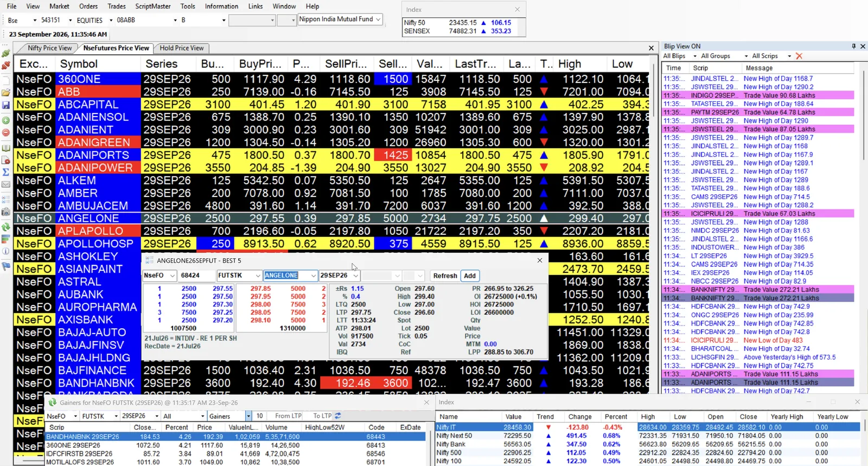Viewport: 868px width, 466px height.
Task: Click the red minus remove icon
Action: (6, 132)
